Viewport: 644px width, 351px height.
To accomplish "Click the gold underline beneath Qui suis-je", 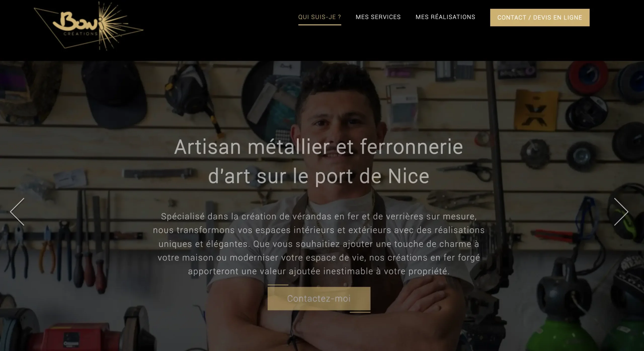I will click(x=319, y=25).
